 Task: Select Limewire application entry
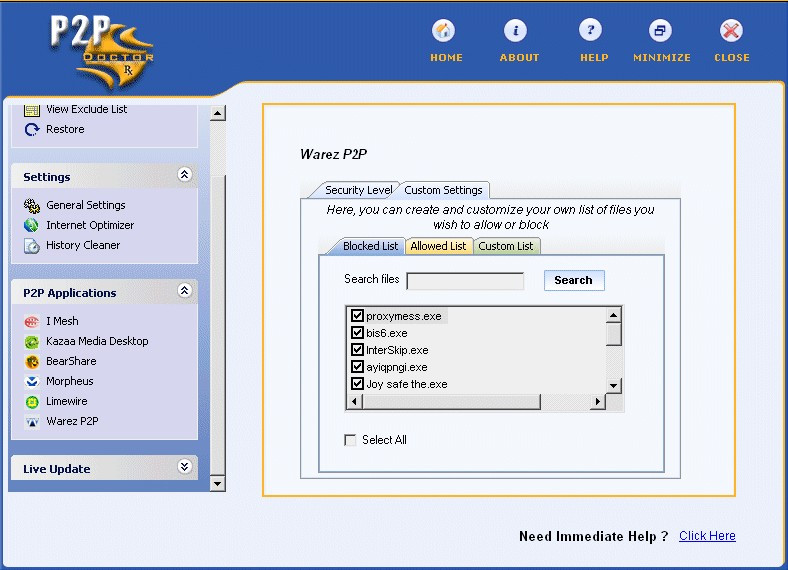(x=67, y=402)
